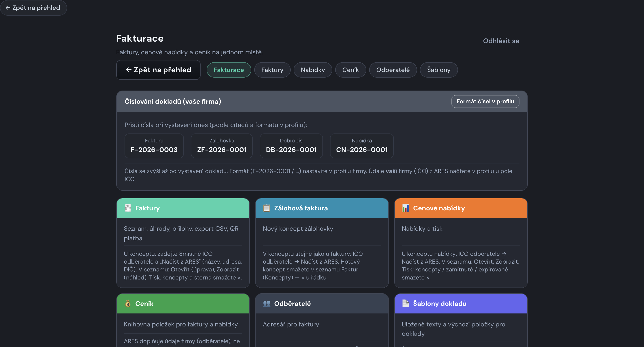This screenshot has height=347, width=644.
Task: Click the money bag icon on Ceník card
Action: pos(128,303)
